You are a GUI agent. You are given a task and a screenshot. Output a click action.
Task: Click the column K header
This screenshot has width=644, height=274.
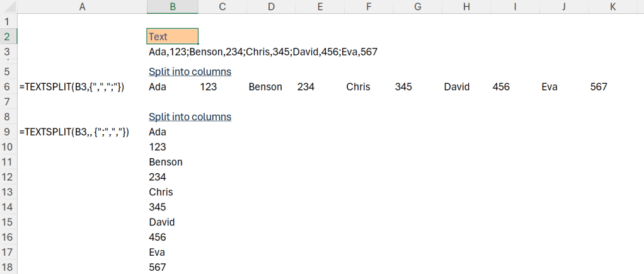tap(613, 7)
